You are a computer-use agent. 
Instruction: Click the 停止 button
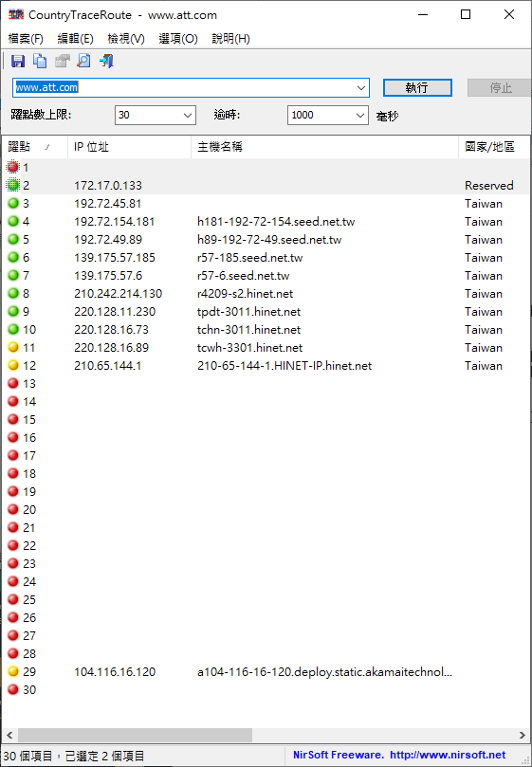(499, 87)
